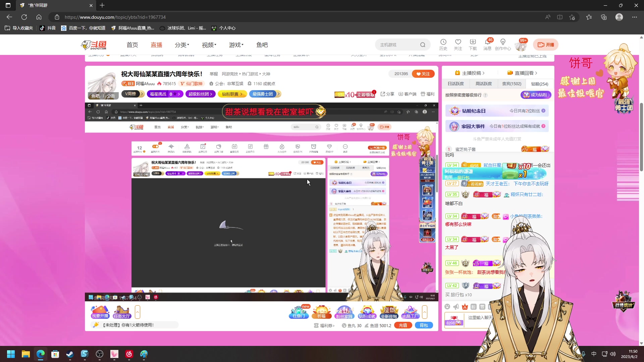Click the megaphone broadcast icon in chat
Screen dimensions: 644x362
coord(456,306)
